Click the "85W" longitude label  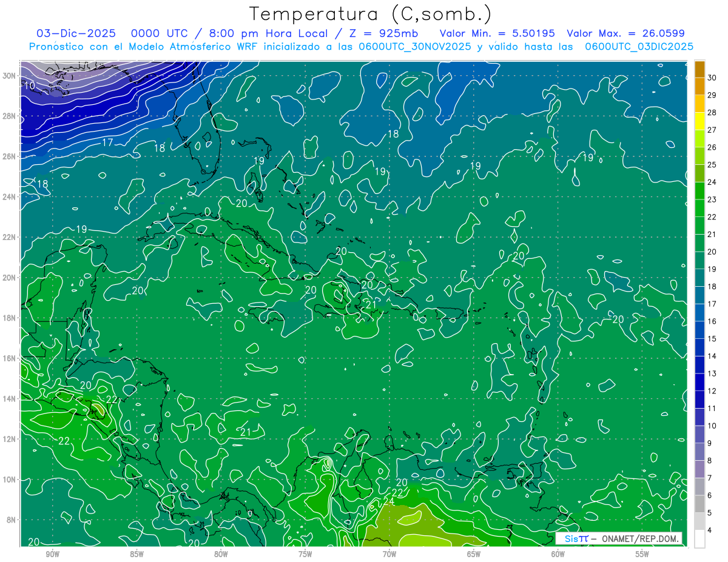(x=136, y=554)
